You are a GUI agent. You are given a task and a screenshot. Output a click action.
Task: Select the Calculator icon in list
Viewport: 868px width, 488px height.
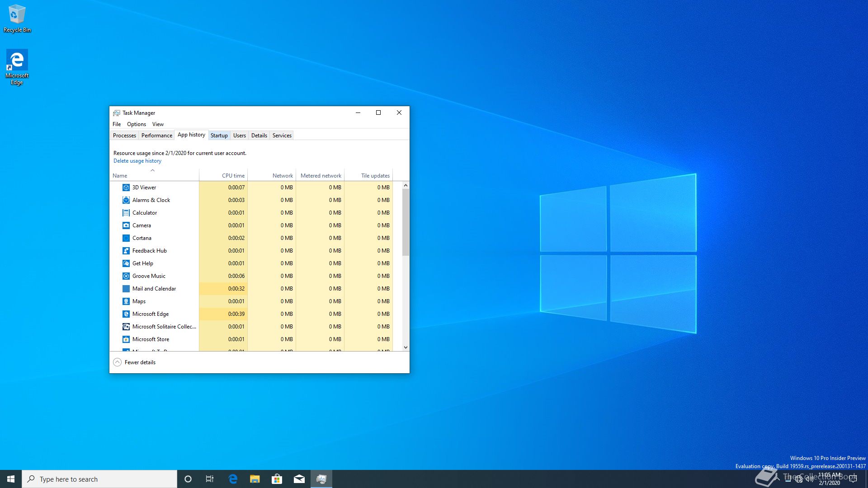point(126,213)
